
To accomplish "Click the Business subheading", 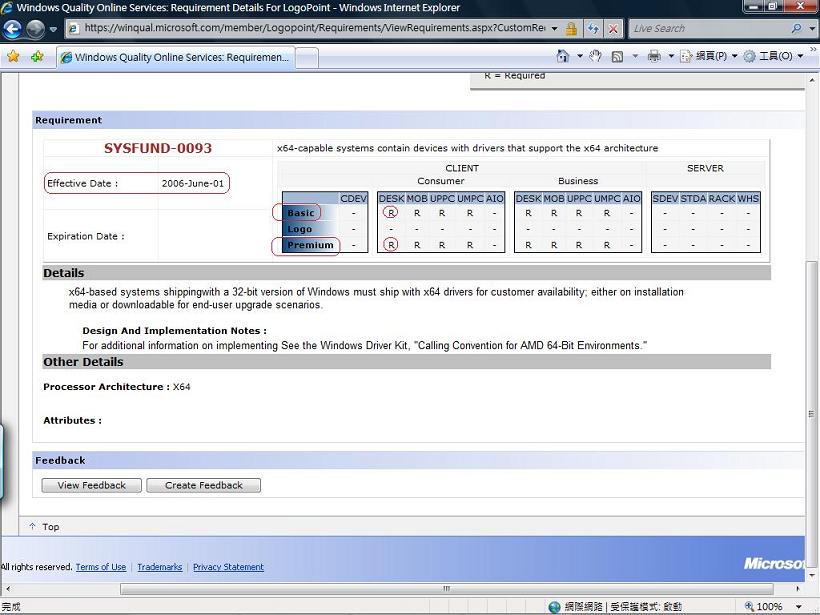I will point(578,181).
